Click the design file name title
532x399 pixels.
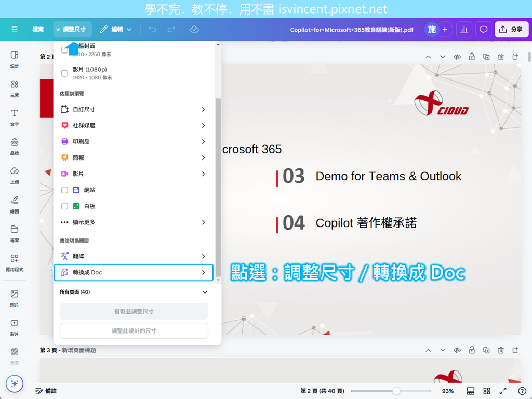pos(352,30)
